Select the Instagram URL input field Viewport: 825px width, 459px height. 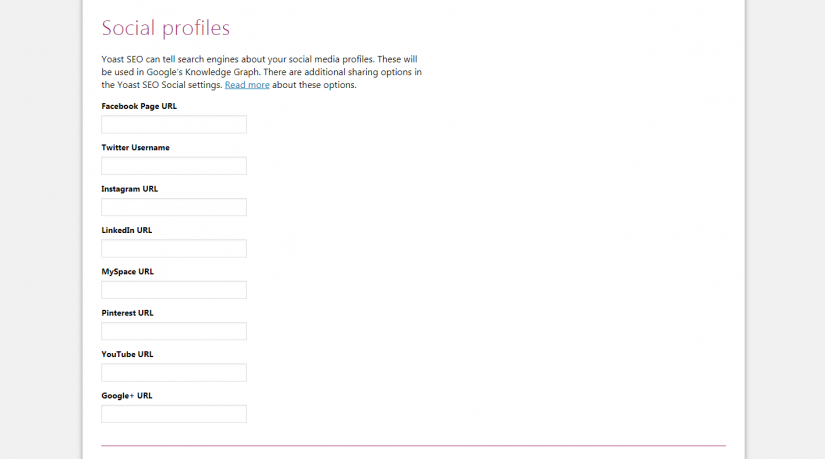click(174, 207)
